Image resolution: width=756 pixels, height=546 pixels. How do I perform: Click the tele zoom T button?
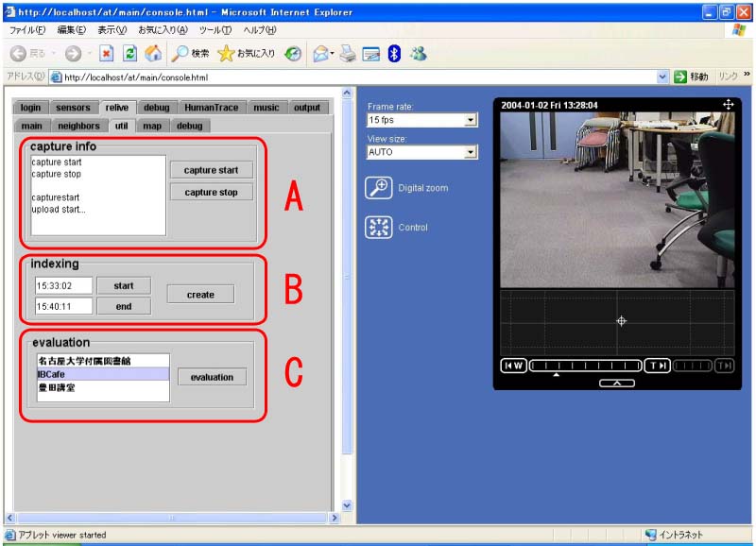pos(658,366)
